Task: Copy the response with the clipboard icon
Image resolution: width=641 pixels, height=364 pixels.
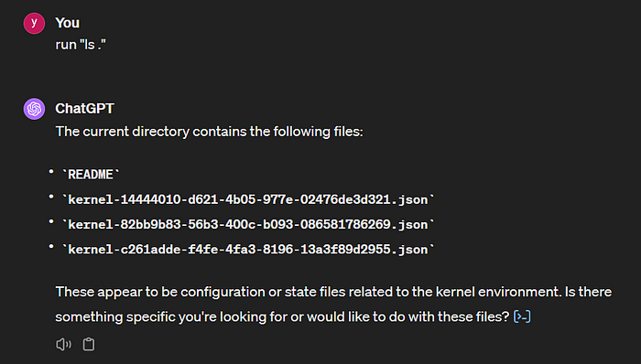Action: (x=89, y=345)
